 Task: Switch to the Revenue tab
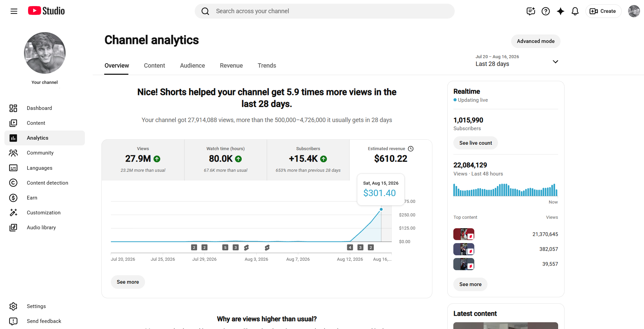tap(231, 66)
